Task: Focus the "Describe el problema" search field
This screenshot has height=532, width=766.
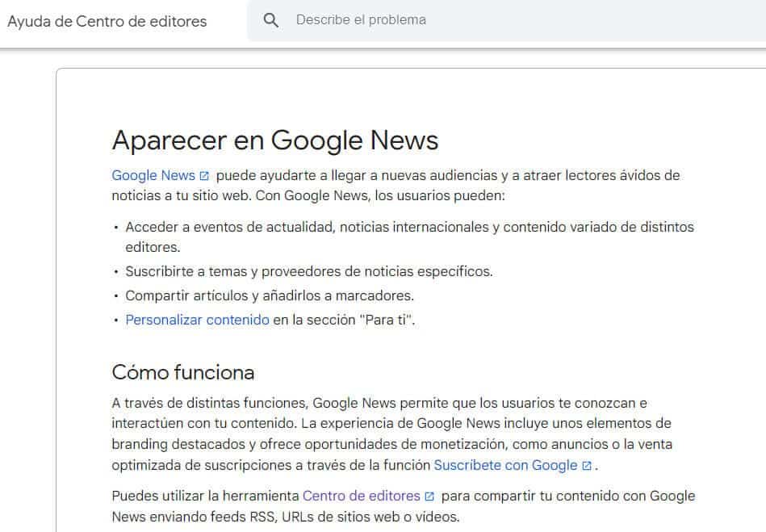Action: pyautogui.click(x=506, y=20)
